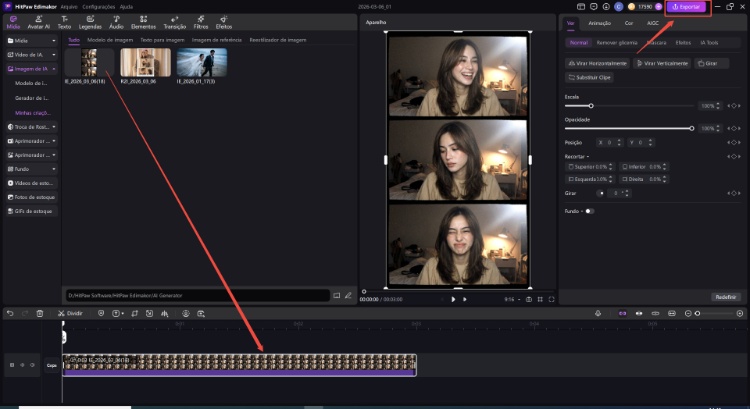The image size is (750, 409).
Task: Open the Configurações menu
Action: [x=99, y=7]
